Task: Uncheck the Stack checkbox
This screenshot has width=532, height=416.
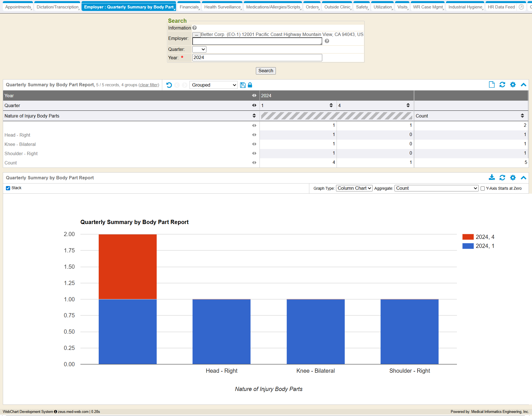Action: pos(8,188)
